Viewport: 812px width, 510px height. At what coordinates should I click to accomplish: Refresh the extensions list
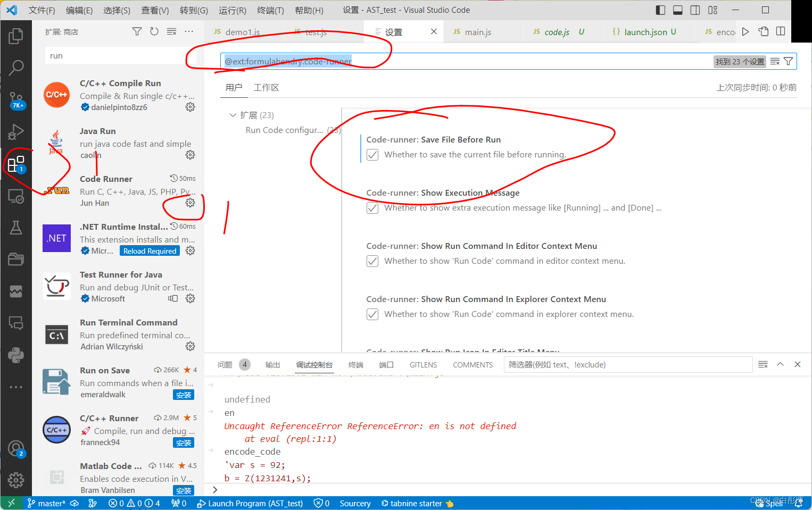pos(154,31)
